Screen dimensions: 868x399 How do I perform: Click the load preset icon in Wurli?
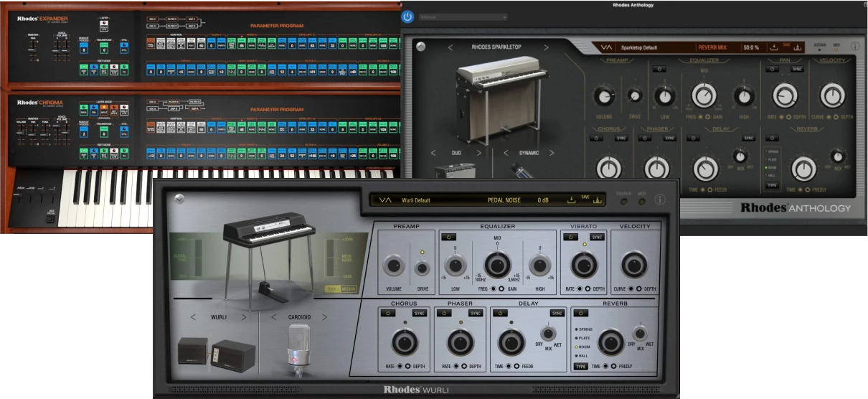click(572, 200)
